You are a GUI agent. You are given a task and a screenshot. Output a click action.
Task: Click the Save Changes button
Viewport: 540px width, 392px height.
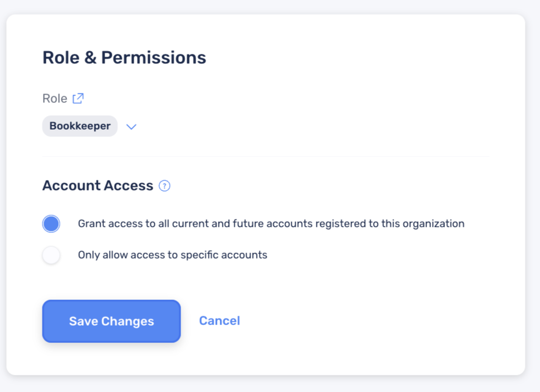coord(112,321)
